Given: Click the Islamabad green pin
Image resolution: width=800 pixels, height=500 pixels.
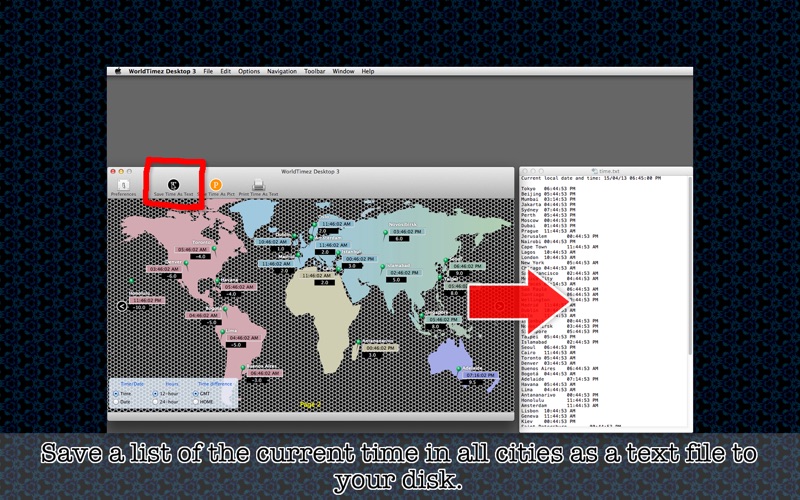Looking at the screenshot, I should click(x=382, y=267).
